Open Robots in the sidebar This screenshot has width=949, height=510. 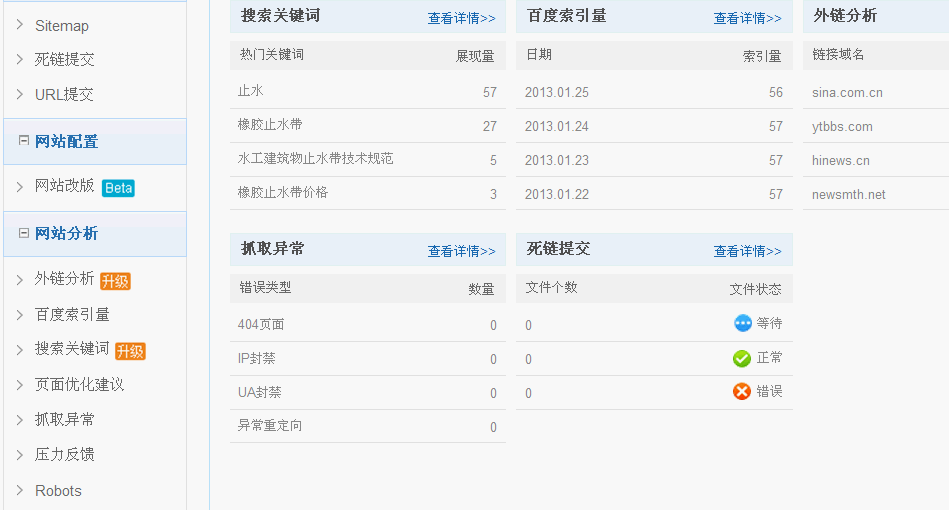tap(58, 491)
